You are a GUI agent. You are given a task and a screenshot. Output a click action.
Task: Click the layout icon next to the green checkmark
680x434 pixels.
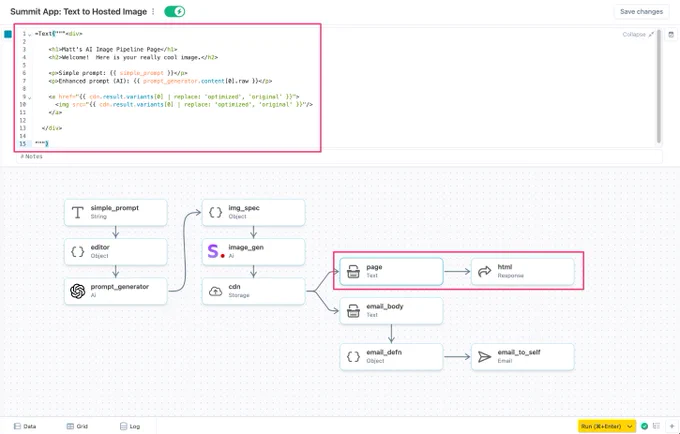tap(657, 426)
